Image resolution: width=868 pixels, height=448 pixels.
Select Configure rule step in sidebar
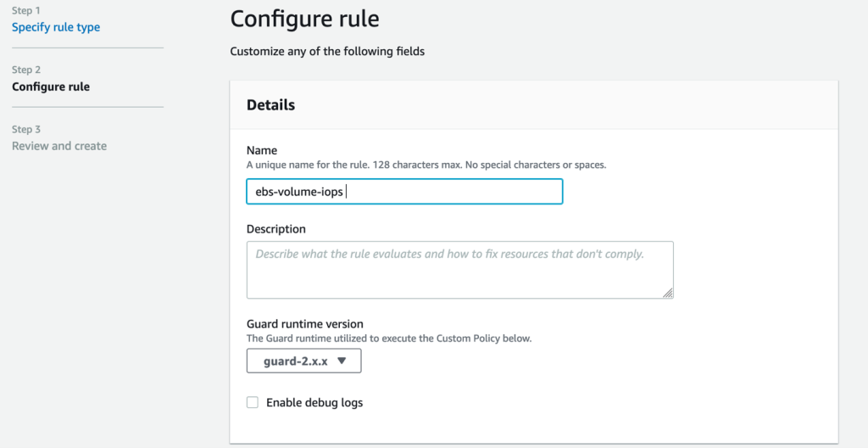[51, 87]
